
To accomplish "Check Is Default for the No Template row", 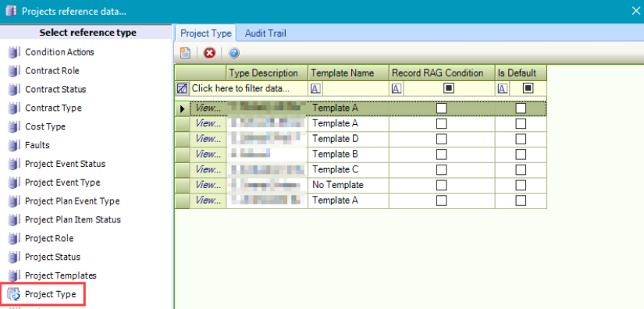I will pos(521,185).
